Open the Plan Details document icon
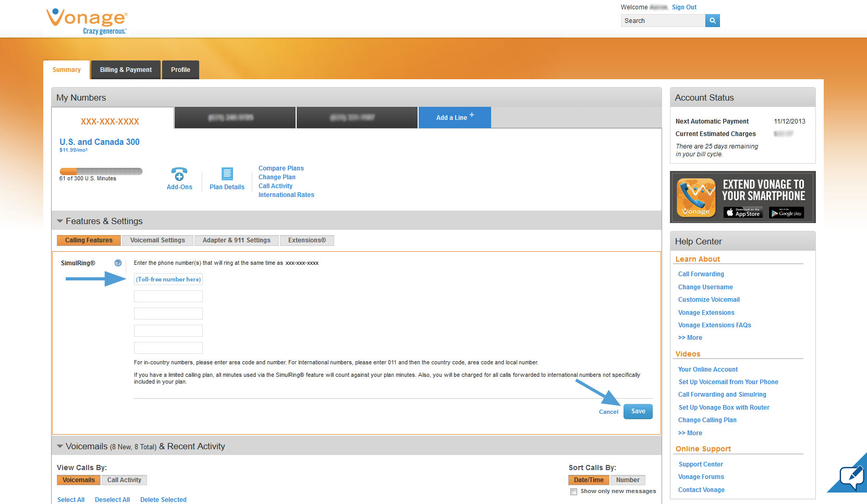Screen dimensions: 867x504 click(x=227, y=174)
